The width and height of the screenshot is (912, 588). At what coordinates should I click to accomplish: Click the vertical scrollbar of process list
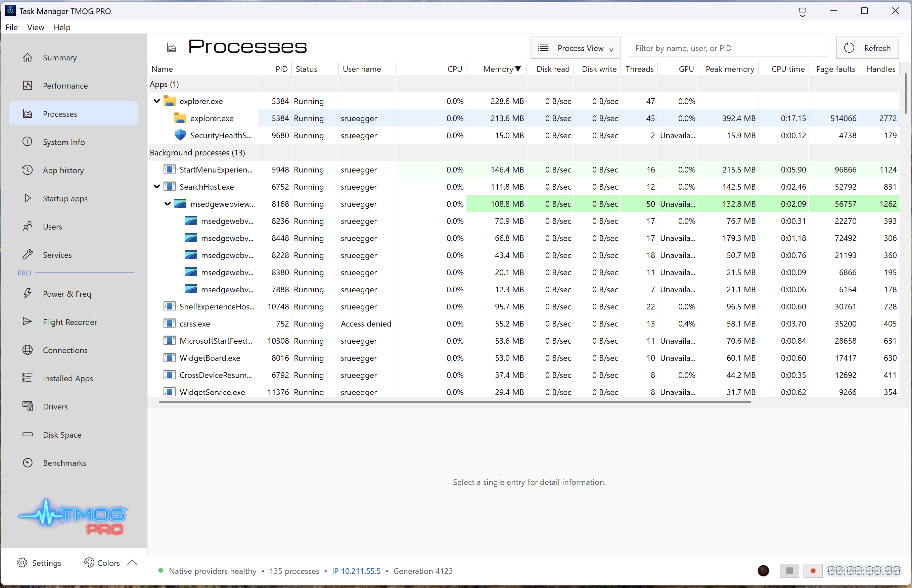click(x=906, y=94)
